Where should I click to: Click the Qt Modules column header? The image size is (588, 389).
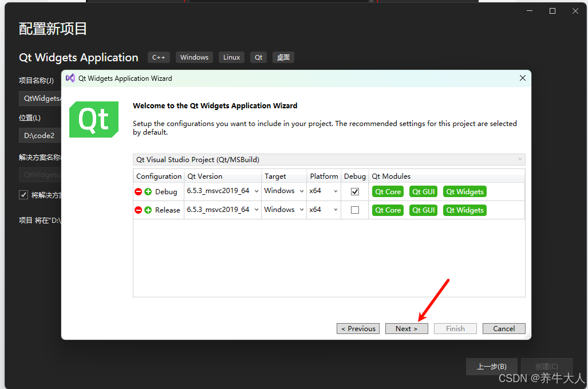[x=447, y=176]
